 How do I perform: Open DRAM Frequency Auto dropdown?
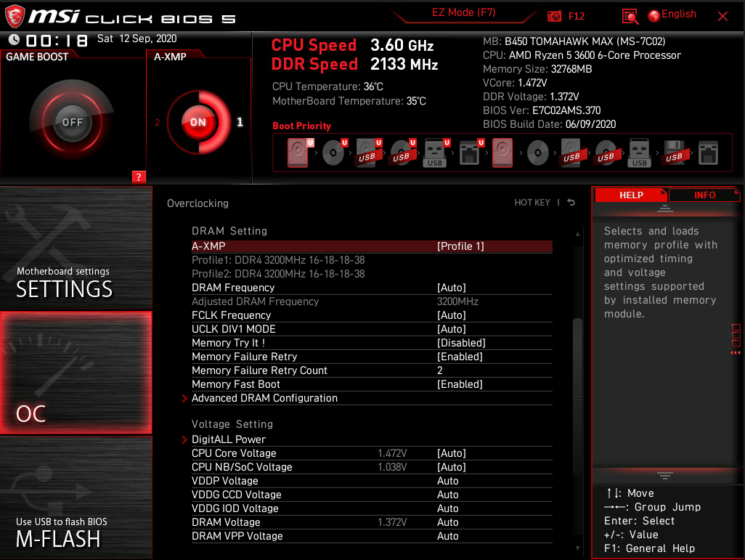(452, 288)
